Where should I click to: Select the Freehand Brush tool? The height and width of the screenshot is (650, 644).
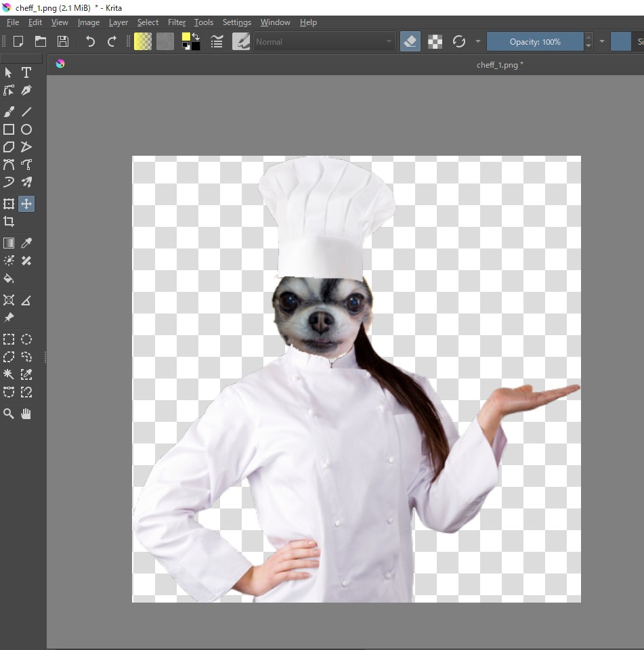[9, 112]
